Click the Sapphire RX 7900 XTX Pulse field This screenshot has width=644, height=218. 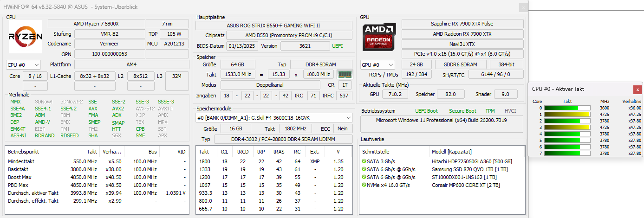pyautogui.click(x=462, y=24)
